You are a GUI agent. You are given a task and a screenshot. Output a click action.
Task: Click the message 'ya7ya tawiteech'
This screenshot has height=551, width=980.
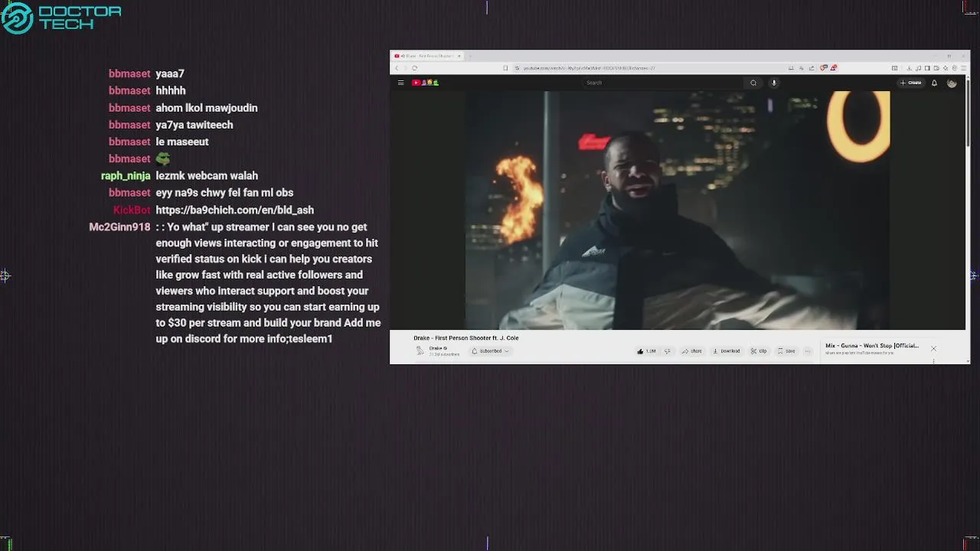[x=194, y=125]
